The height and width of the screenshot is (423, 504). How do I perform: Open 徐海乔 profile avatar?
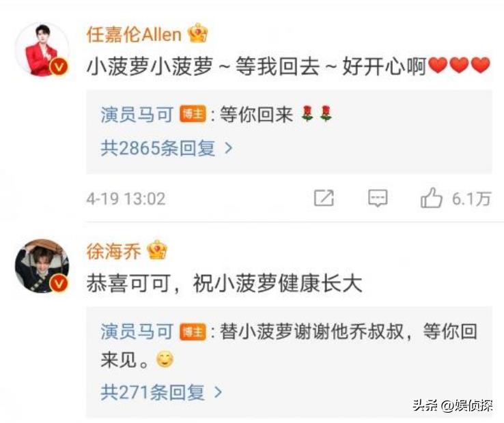click(x=42, y=266)
